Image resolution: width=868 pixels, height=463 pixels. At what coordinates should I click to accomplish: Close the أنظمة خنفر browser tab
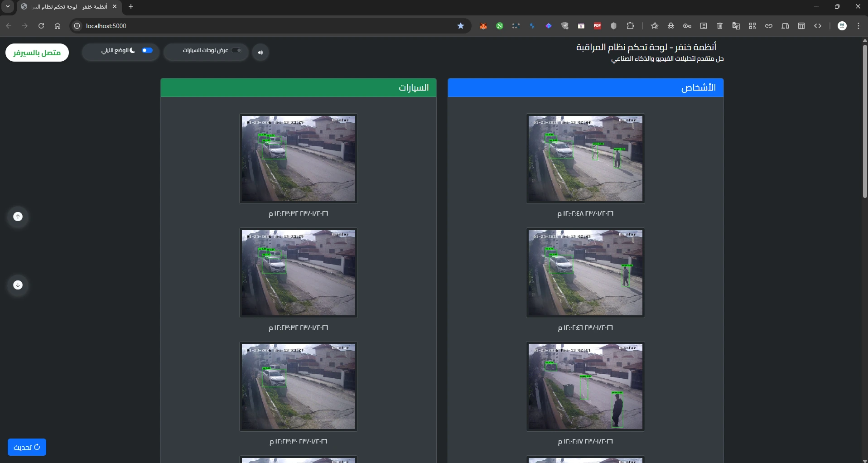[115, 7]
